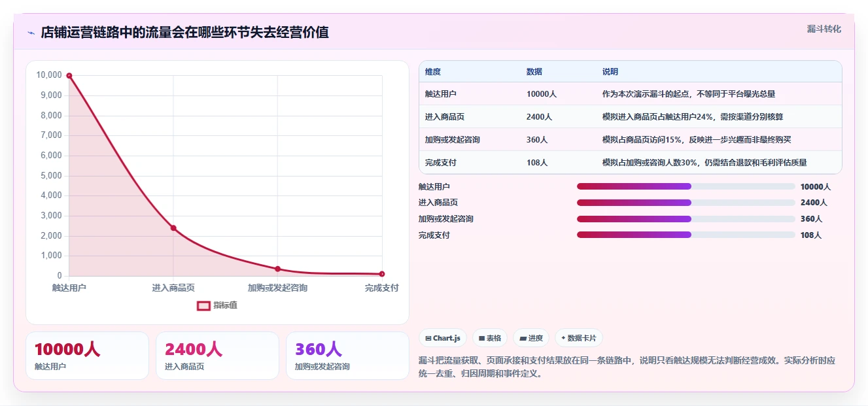Select the chart data point at 加购或发起咨询
Image resolution: width=868 pixels, height=406 pixels.
(277, 269)
